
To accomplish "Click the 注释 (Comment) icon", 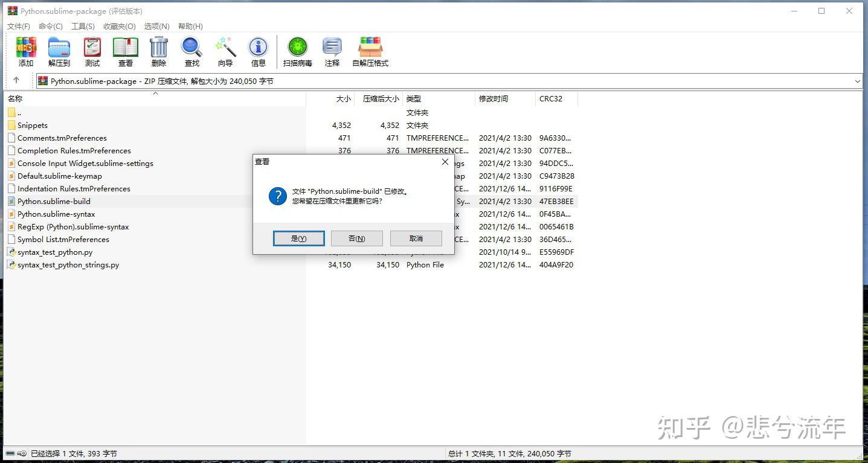I will (332, 51).
